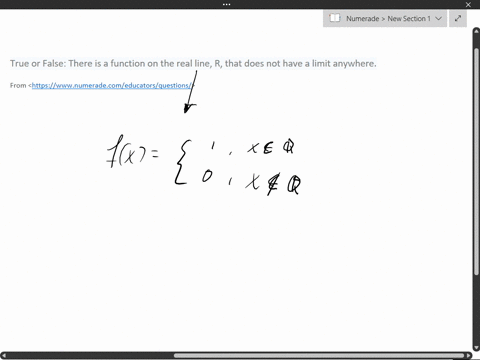Click the 'From <' source label text
The image size is (480, 360).
[21, 85]
